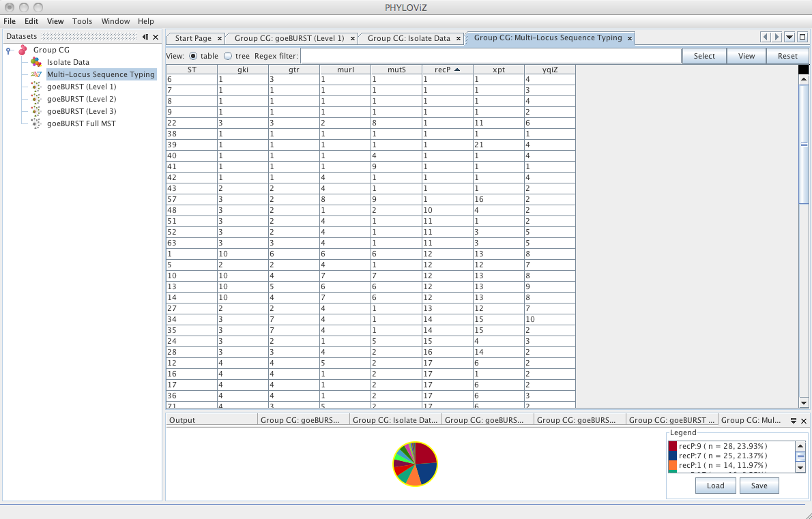
Task: Select the table view radio button
Action: pyautogui.click(x=193, y=56)
